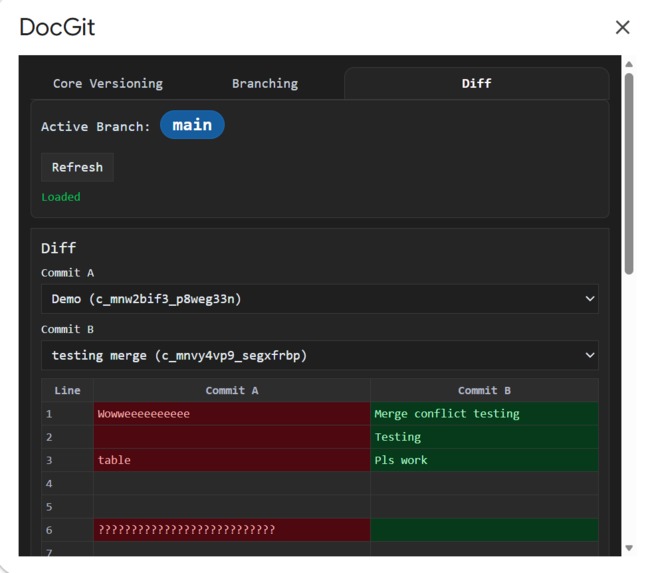Screen dimensions: 646x573
Task: Click the scrollbar down arrow
Action: [629, 547]
